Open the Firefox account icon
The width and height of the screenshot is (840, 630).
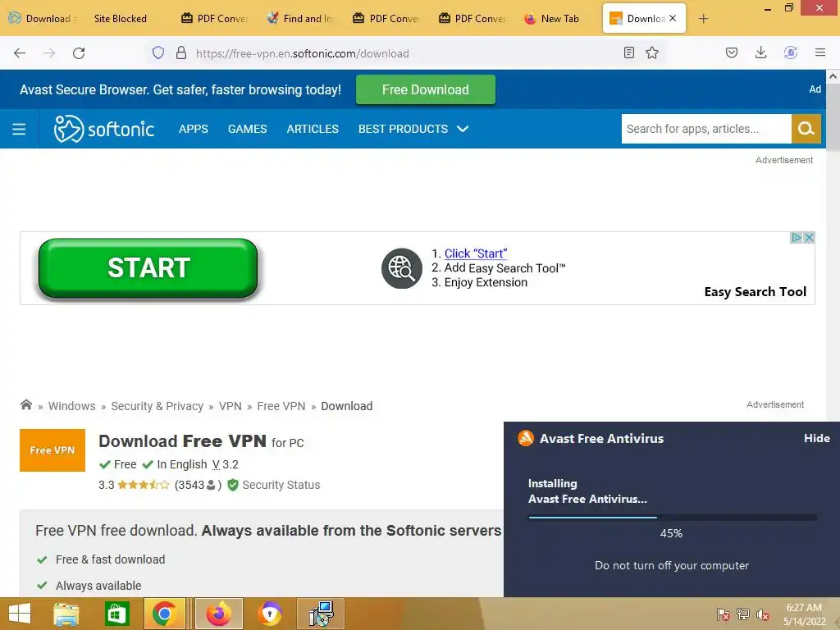pos(791,52)
